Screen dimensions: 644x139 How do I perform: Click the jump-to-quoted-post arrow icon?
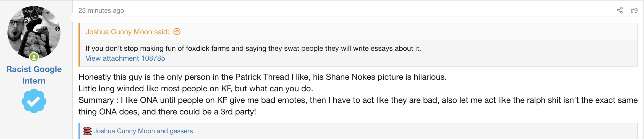177,32
